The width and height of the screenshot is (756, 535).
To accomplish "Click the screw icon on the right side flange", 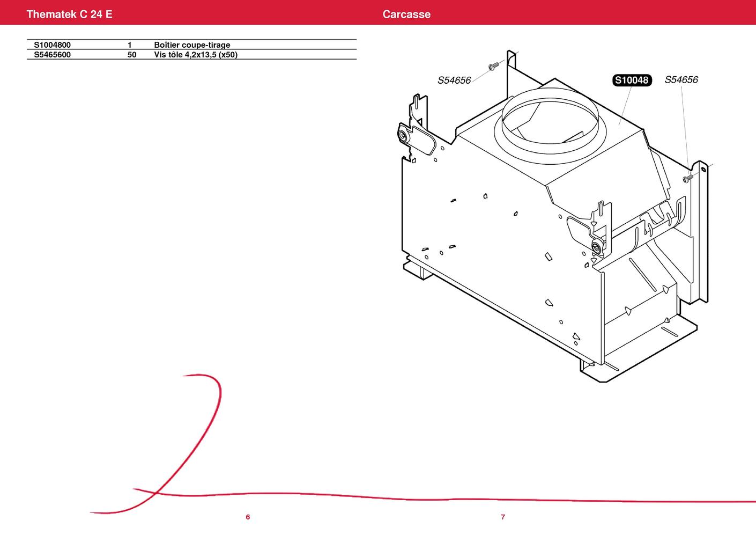I will pyautogui.click(x=688, y=178).
